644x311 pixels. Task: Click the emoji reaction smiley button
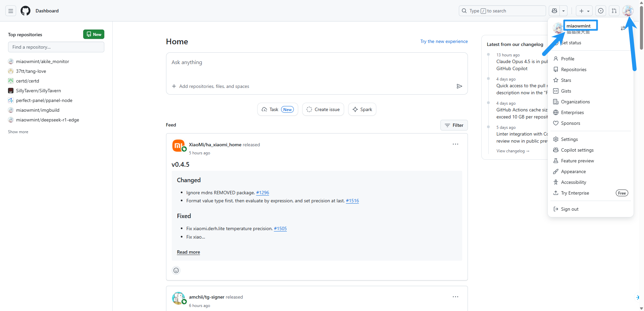pos(176,270)
